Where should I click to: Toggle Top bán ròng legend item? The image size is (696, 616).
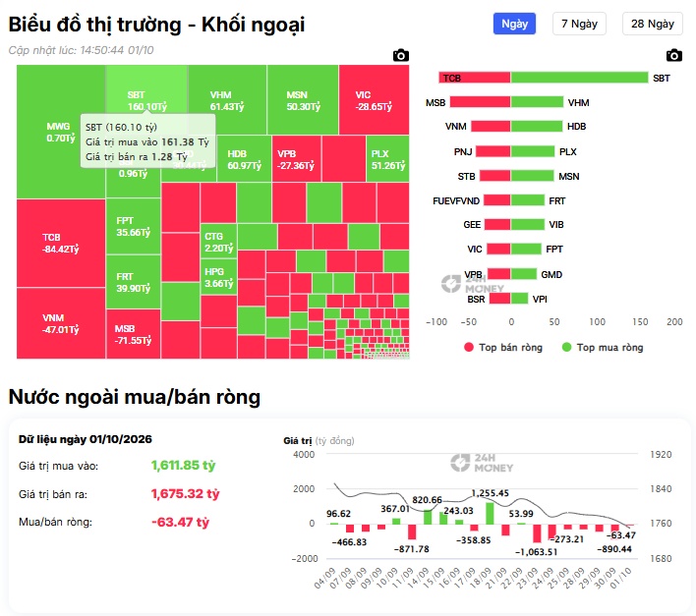click(x=503, y=347)
